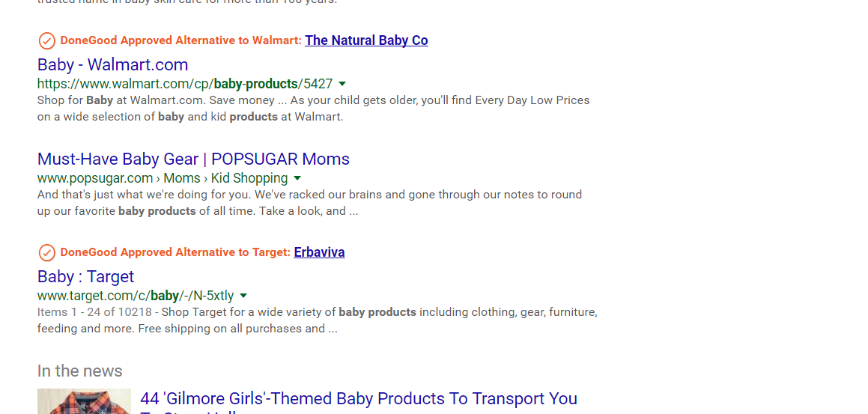Click the Walmart result description snippet
The width and height of the screenshot is (868, 414).
[x=313, y=109]
